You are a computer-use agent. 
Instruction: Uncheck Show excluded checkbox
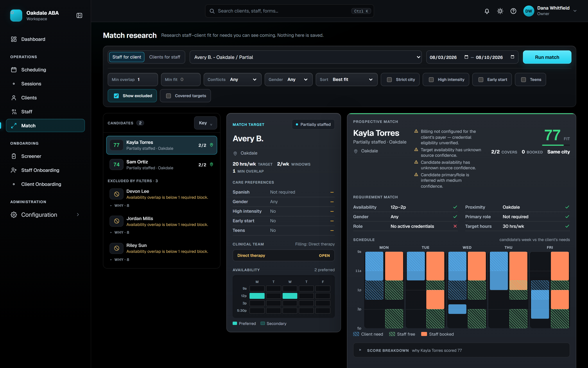click(x=116, y=96)
